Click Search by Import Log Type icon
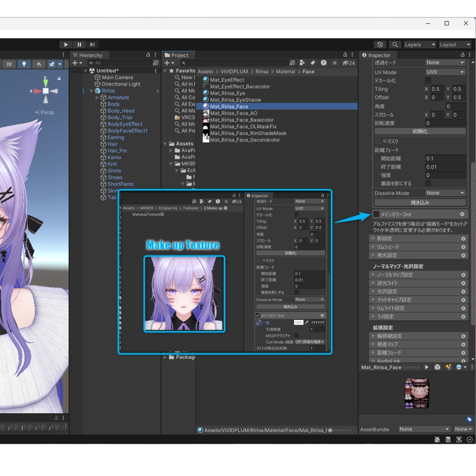476x476 pixels. pyautogui.click(x=324, y=63)
